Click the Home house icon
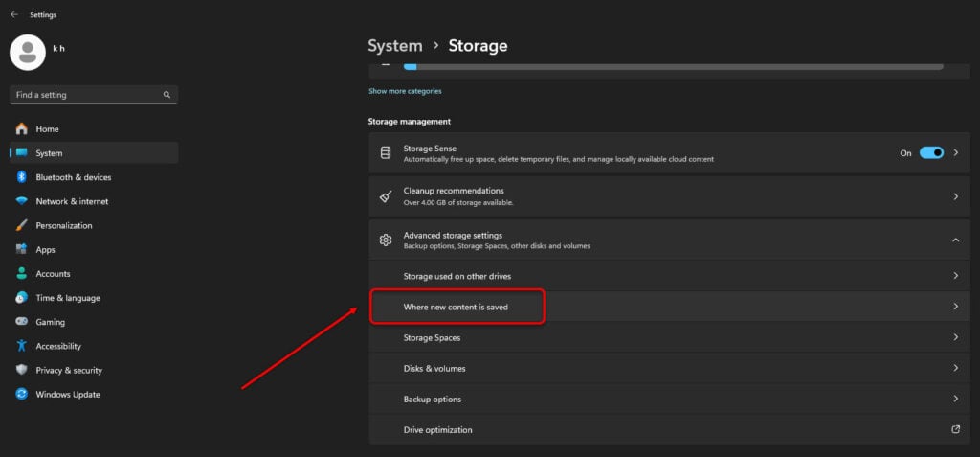The image size is (980, 457). coord(22,129)
